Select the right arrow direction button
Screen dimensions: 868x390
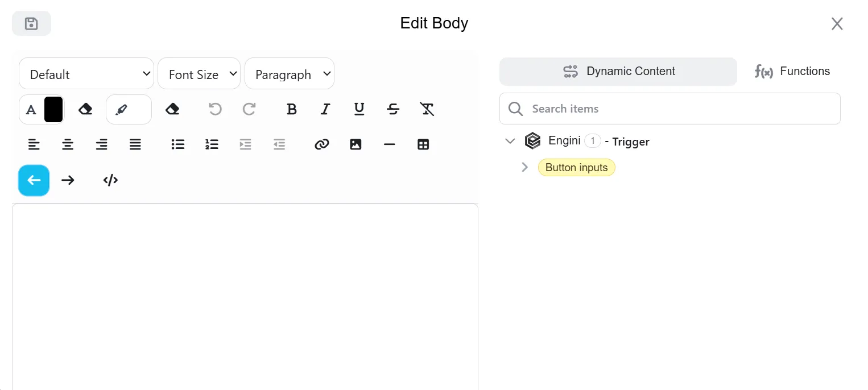click(68, 180)
